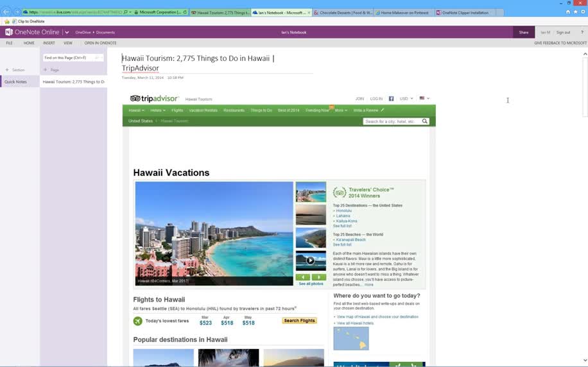This screenshot has height=367, width=588.
Task: Click the next photo green arrow button
Action: pyautogui.click(x=319, y=277)
